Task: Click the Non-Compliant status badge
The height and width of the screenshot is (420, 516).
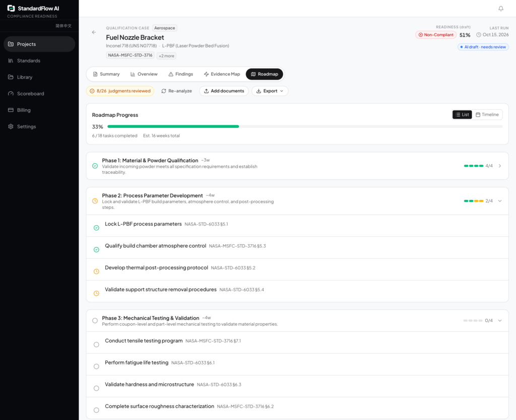Action: click(435, 35)
